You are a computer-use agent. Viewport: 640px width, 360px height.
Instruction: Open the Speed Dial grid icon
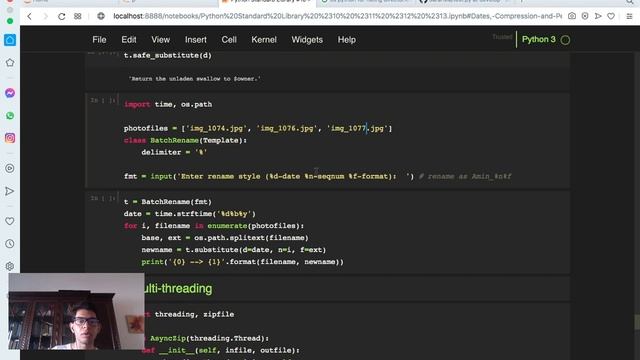tap(78, 16)
